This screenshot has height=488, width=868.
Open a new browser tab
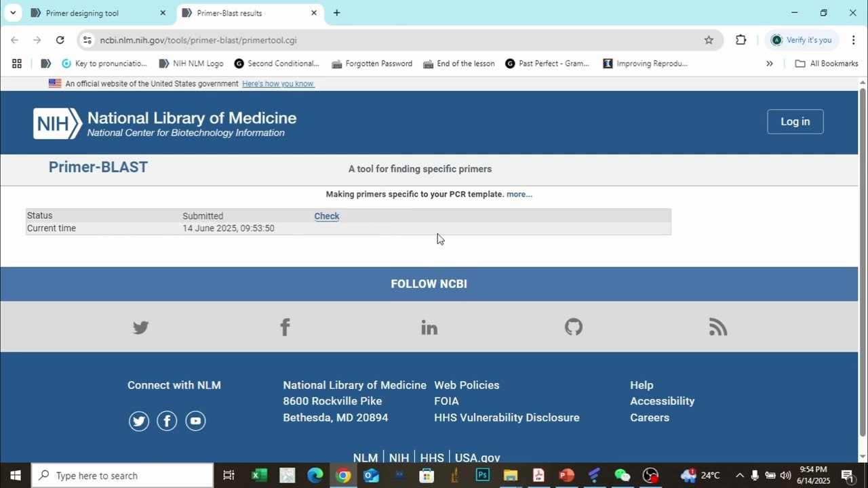[336, 13]
